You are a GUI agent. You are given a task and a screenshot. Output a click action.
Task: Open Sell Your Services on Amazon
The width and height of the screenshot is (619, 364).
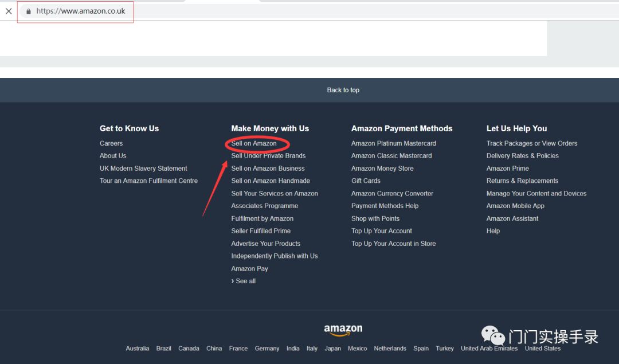coord(275,193)
